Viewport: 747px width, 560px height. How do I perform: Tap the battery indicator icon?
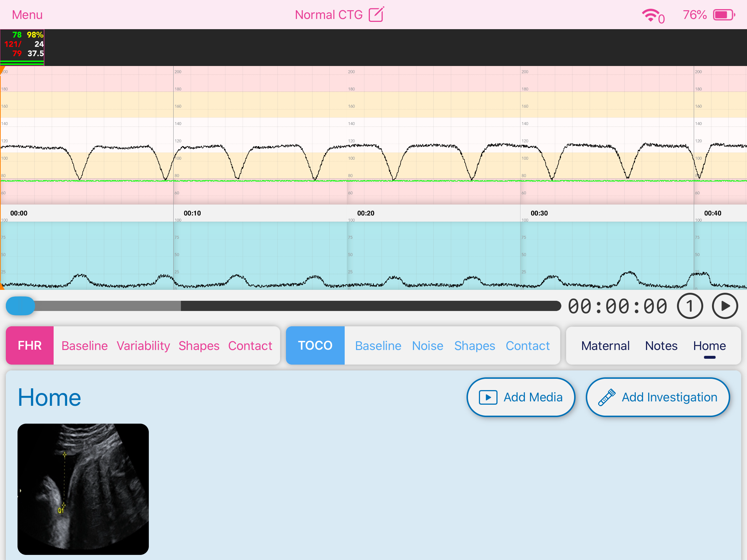(724, 15)
